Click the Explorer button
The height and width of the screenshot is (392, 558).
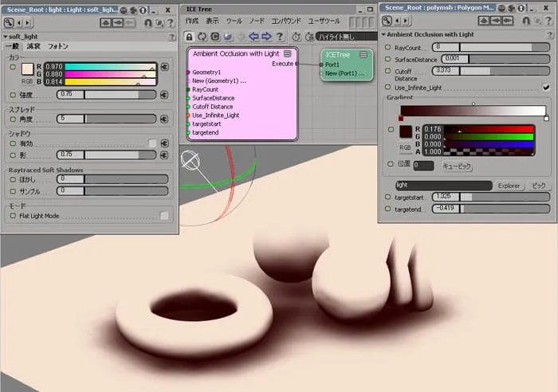(x=509, y=186)
